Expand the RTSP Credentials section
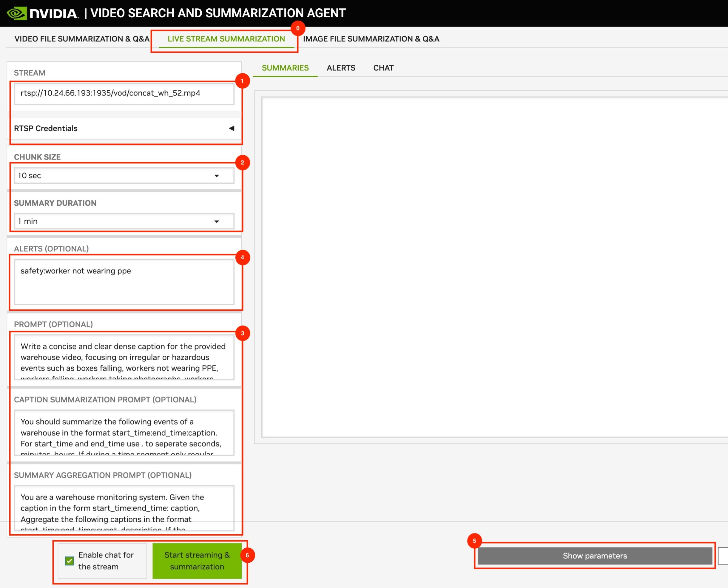 (124, 129)
